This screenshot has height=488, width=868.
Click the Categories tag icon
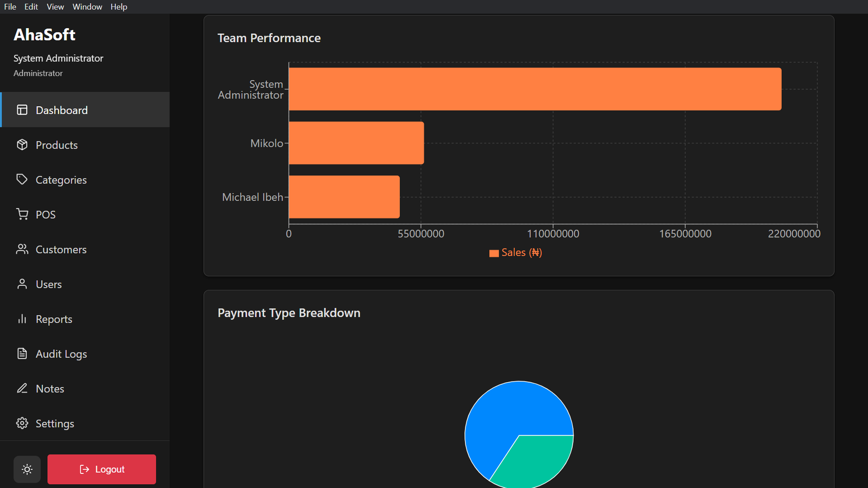(x=22, y=179)
